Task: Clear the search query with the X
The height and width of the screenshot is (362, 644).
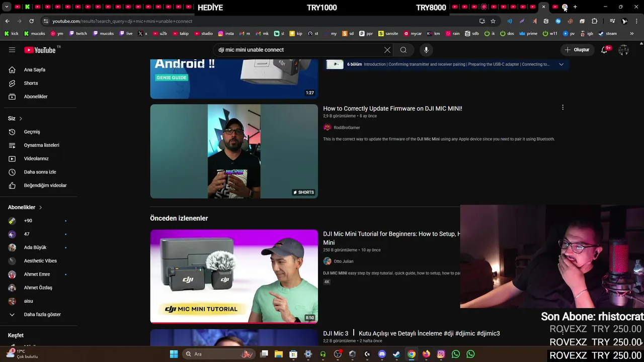Action: pos(387,50)
